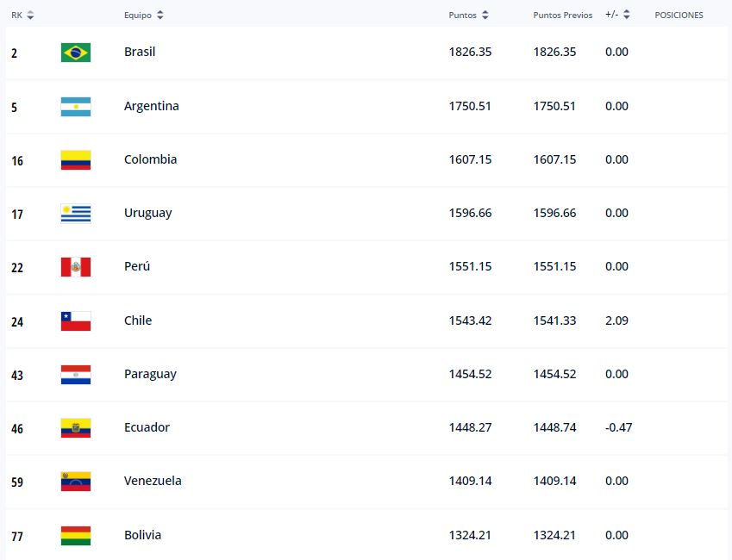732x560 pixels.
Task: Click the Colombia flag icon
Action: [76, 160]
